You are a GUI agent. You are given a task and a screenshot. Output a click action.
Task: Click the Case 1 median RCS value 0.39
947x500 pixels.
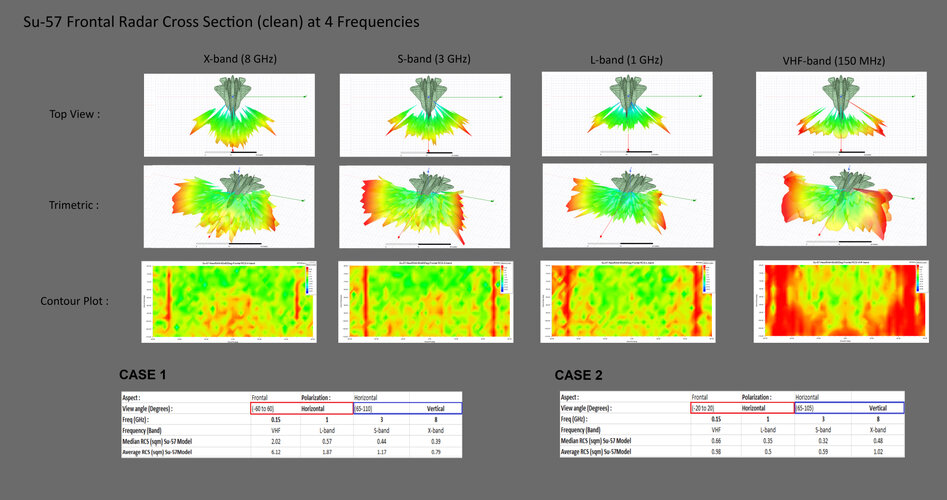pos(435,441)
